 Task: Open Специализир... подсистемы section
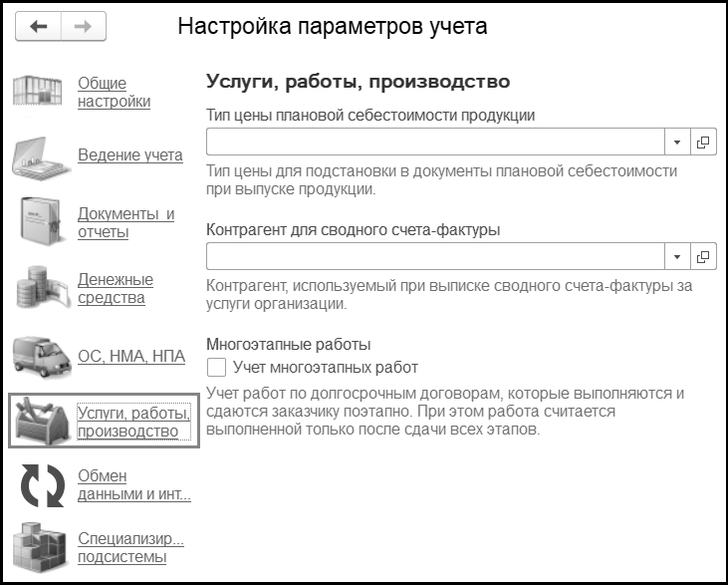tap(130, 547)
